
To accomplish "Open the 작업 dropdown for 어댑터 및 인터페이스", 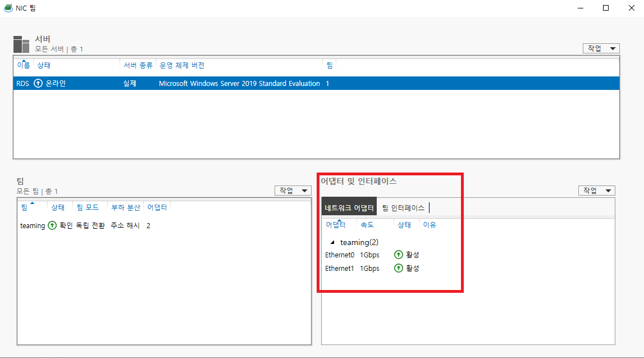I will tap(596, 191).
